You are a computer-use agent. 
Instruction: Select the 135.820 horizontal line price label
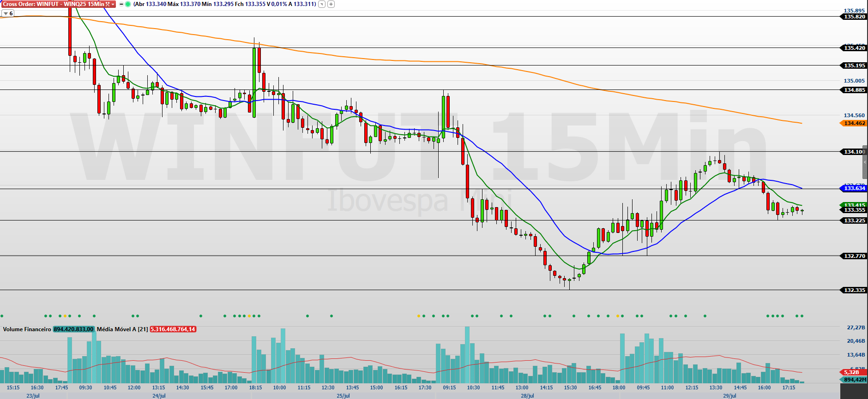coord(854,17)
